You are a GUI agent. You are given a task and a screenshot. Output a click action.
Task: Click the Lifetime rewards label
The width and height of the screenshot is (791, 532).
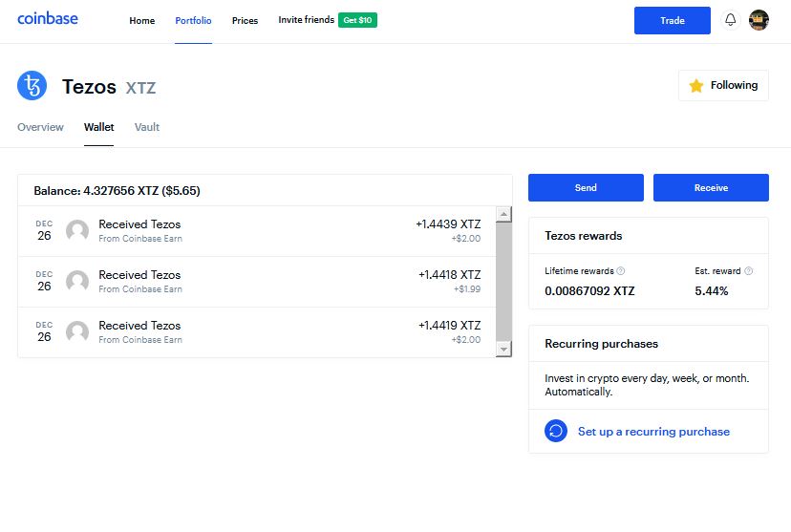(579, 271)
